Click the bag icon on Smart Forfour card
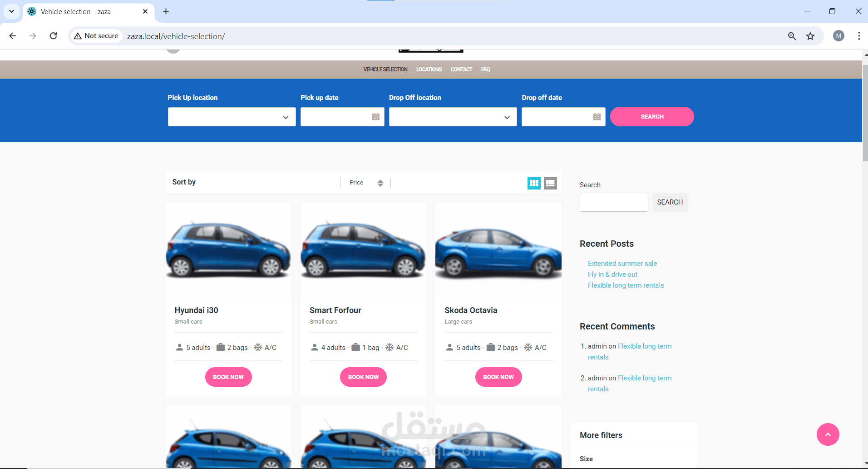This screenshot has height=469, width=868. point(355,347)
